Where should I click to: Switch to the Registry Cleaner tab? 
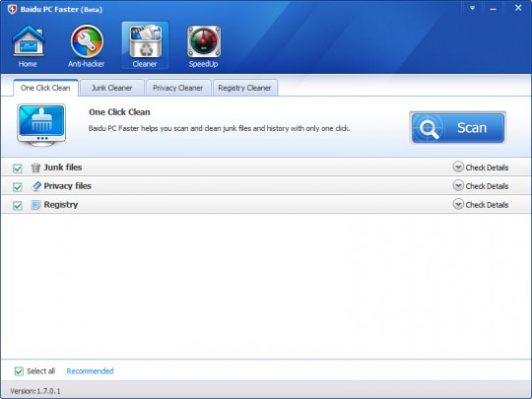click(245, 88)
